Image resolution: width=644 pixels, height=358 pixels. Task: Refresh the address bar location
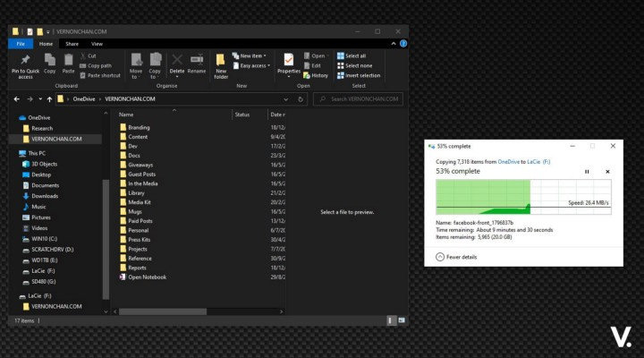tap(301, 99)
